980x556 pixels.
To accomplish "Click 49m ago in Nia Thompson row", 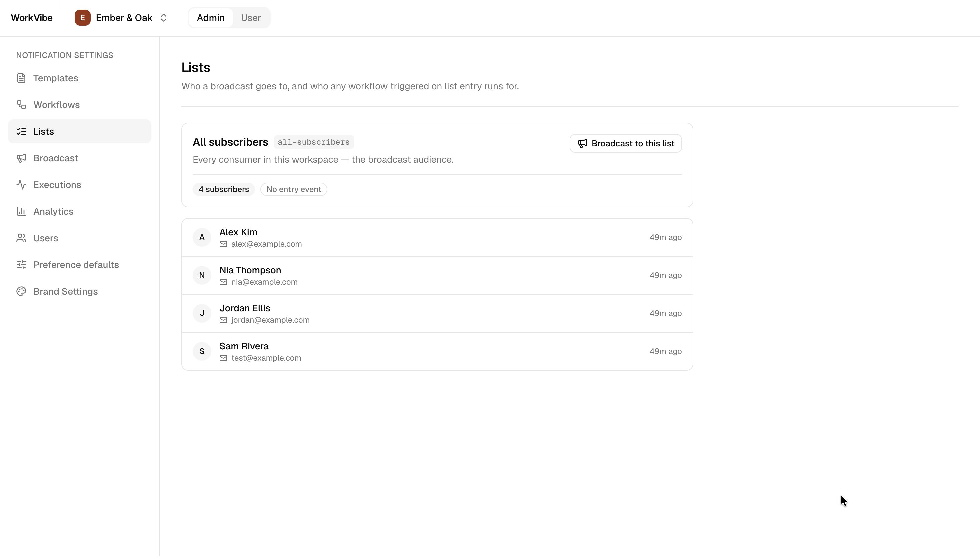I will 665,275.
